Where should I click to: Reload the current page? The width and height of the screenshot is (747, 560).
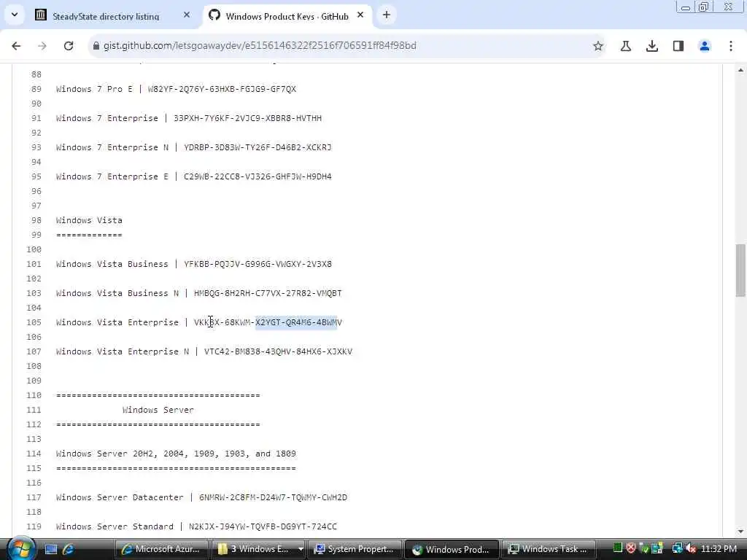tap(69, 46)
